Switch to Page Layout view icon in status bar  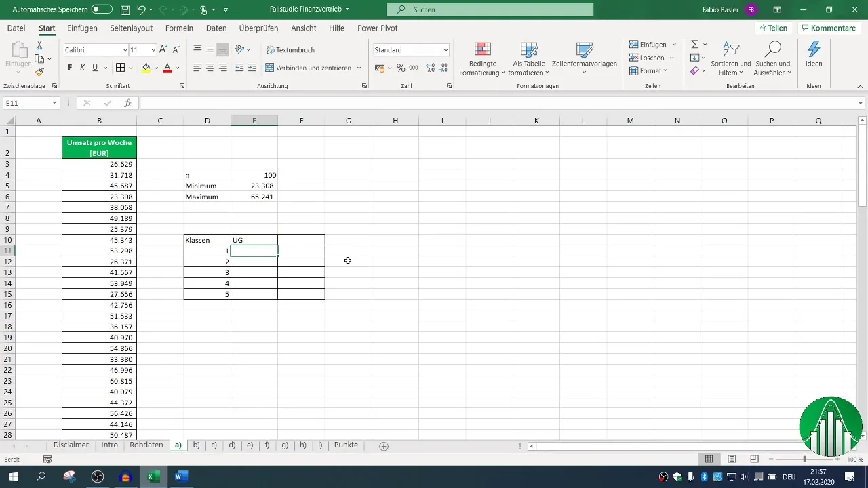(x=732, y=459)
